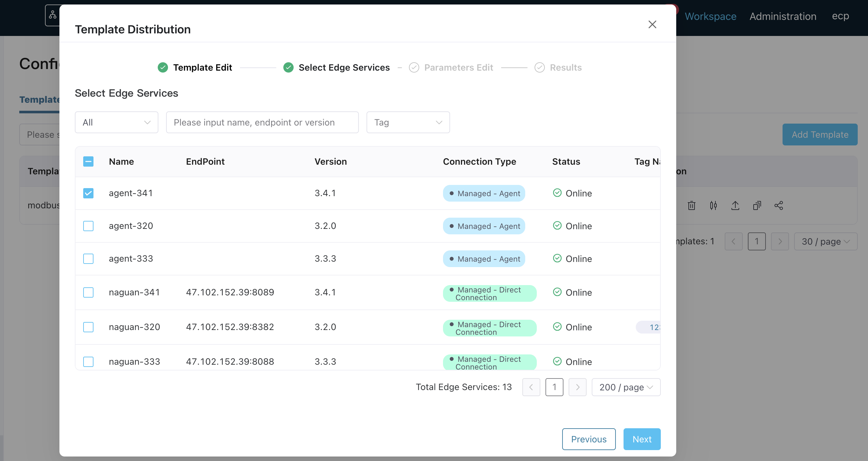The image size is (868, 461).
Task: Close the Template Distribution dialog
Action: click(652, 25)
